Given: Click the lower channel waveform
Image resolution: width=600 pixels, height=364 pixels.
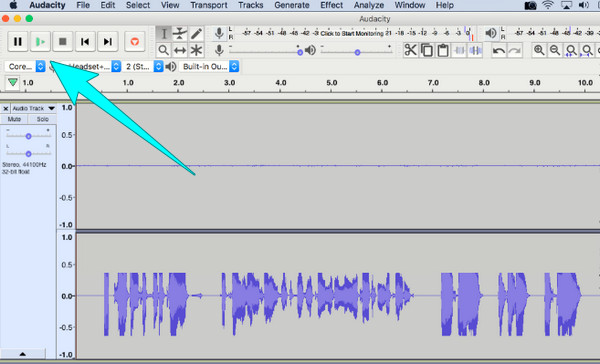Looking at the screenshot, I should [338, 296].
